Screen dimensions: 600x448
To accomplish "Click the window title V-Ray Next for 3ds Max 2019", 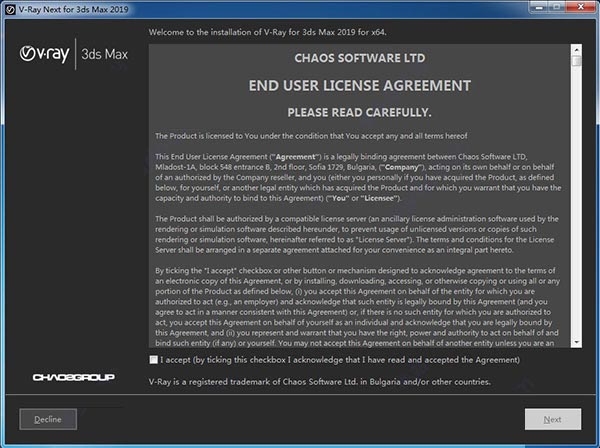I will 73,9.
